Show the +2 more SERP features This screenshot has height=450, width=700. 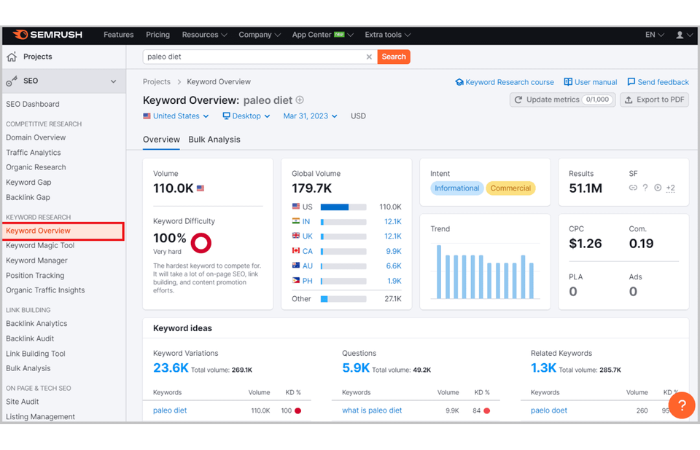671,188
